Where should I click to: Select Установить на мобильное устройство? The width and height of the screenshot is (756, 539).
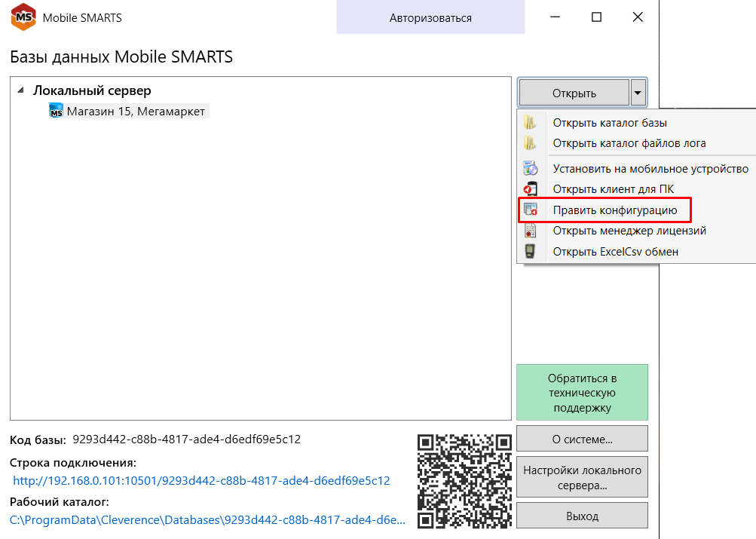(650, 169)
